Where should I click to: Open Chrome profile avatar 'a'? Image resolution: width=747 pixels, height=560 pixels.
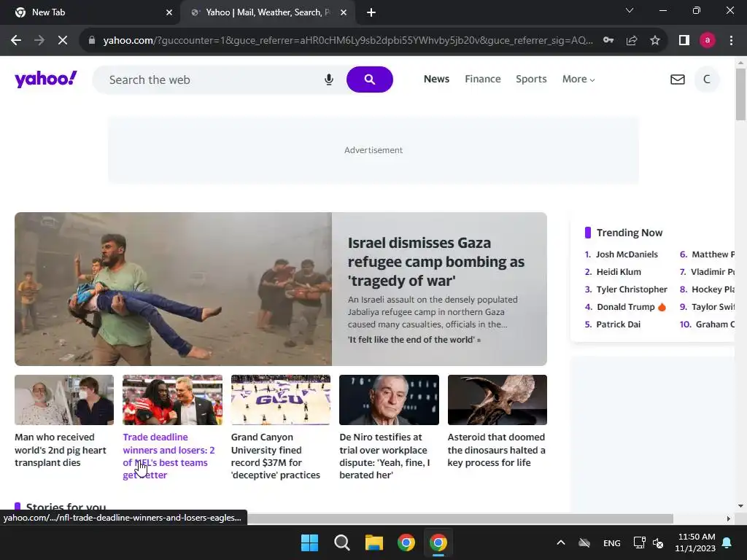tap(708, 41)
